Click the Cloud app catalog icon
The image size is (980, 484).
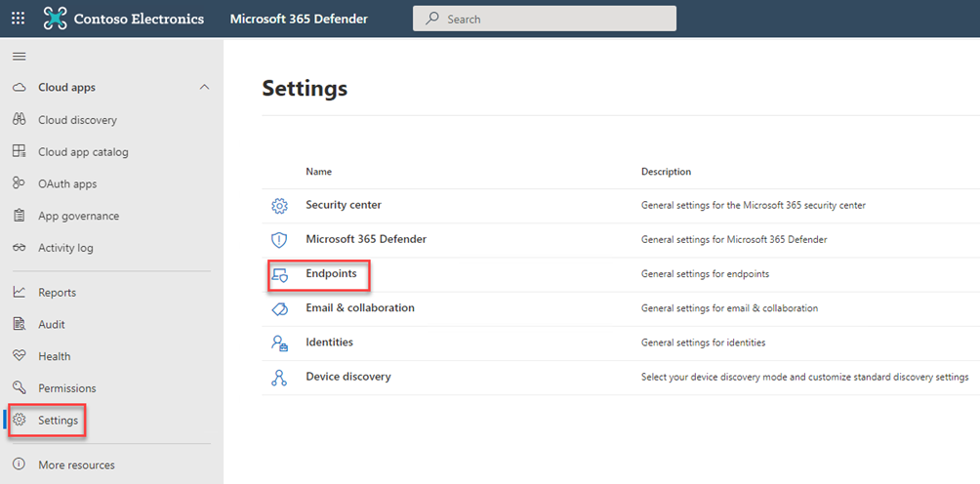(20, 151)
